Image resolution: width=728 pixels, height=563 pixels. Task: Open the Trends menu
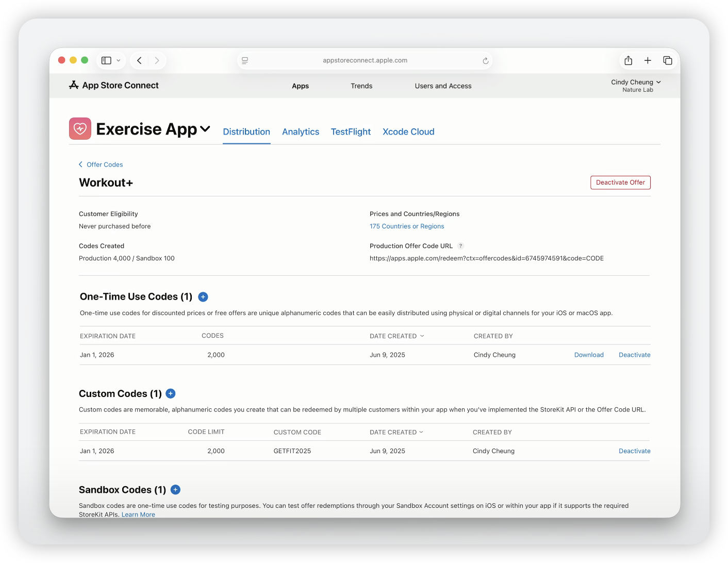[361, 86]
